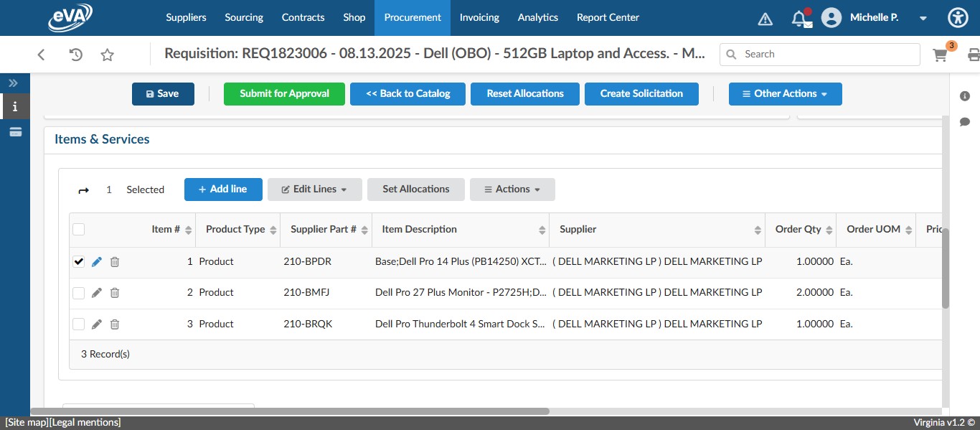
Task: Edit line 1 with the pencil icon
Action: (x=96, y=261)
